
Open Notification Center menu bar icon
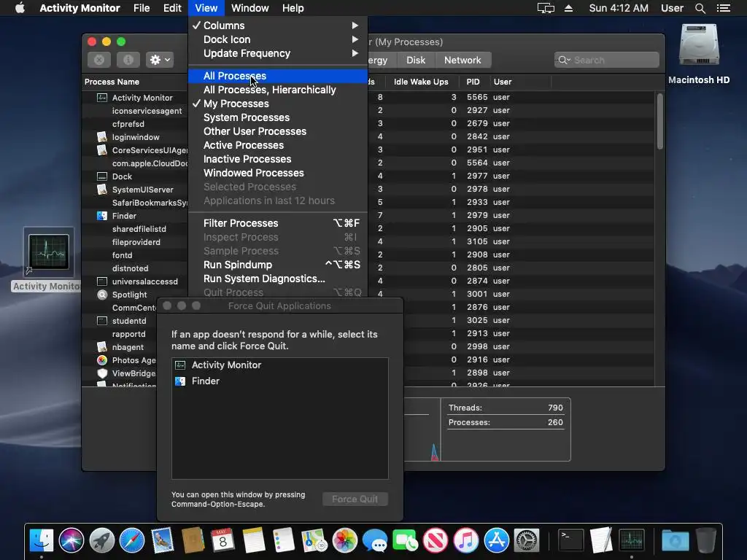pyautogui.click(x=724, y=8)
